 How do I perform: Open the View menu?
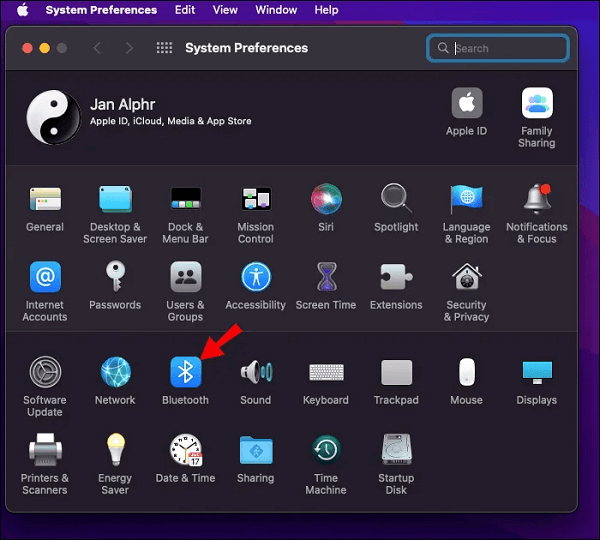(x=225, y=10)
